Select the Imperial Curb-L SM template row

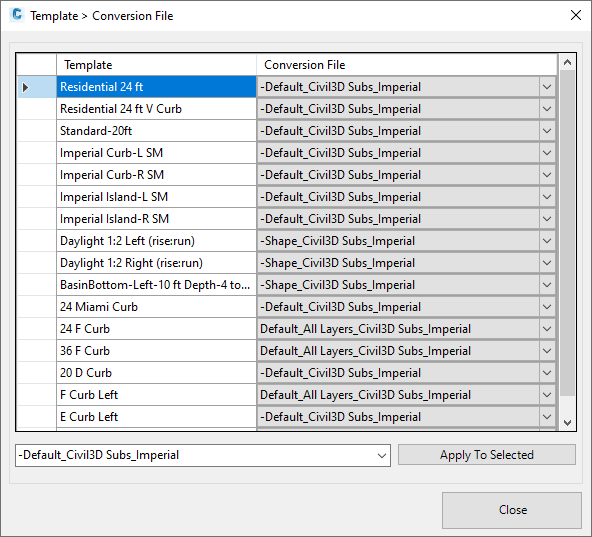156,153
